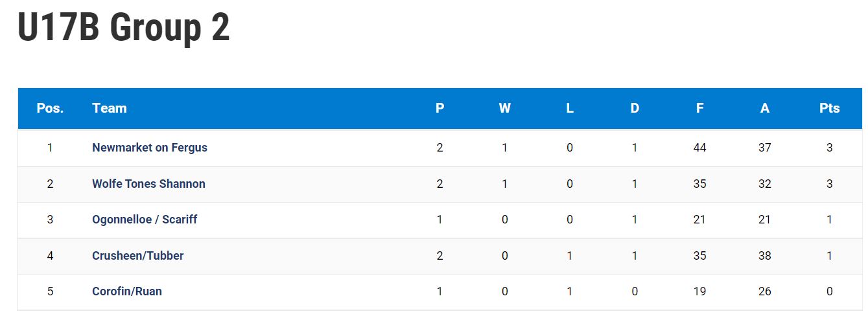This screenshot has height=329, width=868.
Task: Click Corofin/Ruan scores for value 19
Action: (699, 291)
